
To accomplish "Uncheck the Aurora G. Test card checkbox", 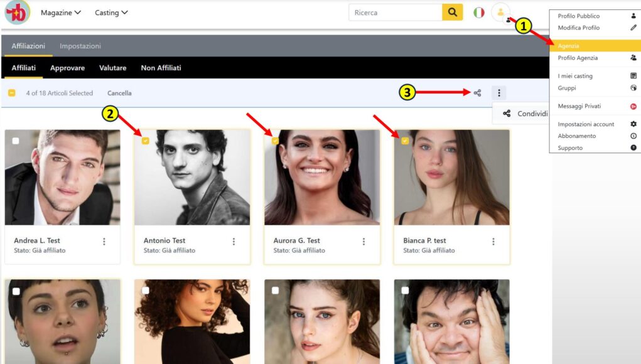I will (x=275, y=141).
